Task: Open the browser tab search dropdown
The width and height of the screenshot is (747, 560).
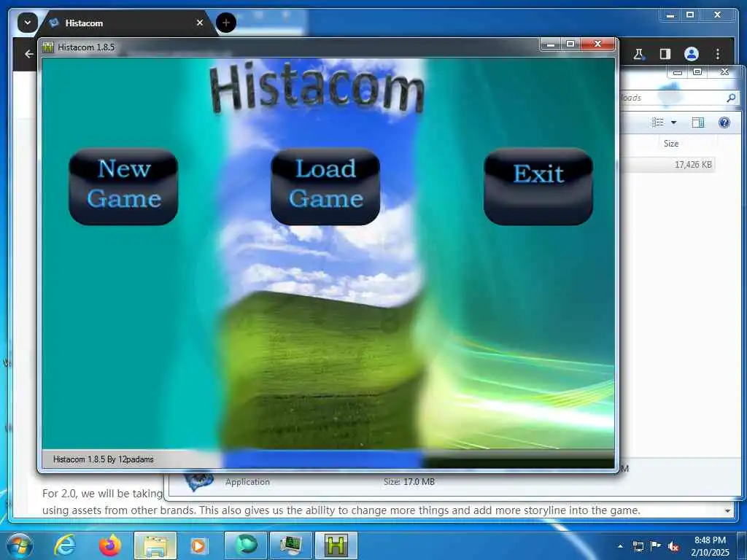Action: [28, 23]
